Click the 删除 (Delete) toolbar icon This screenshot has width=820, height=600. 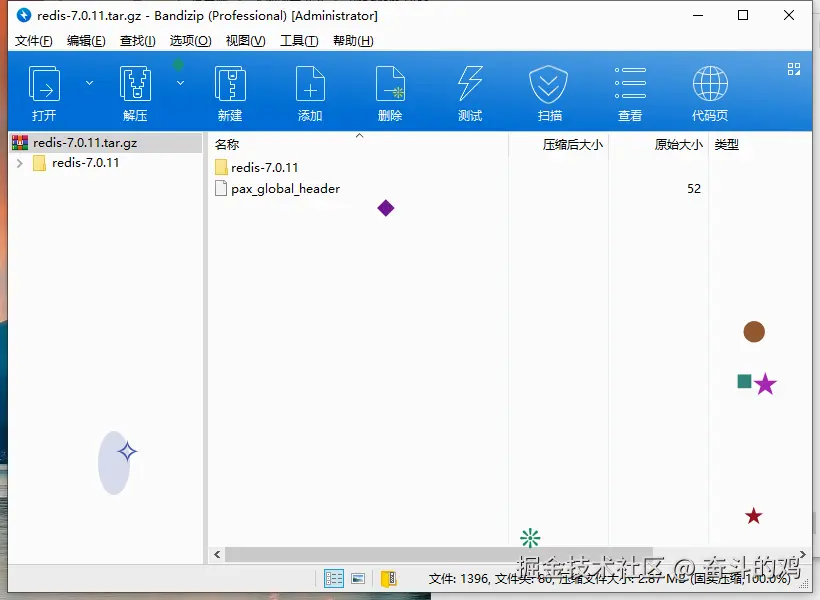(x=390, y=84)
